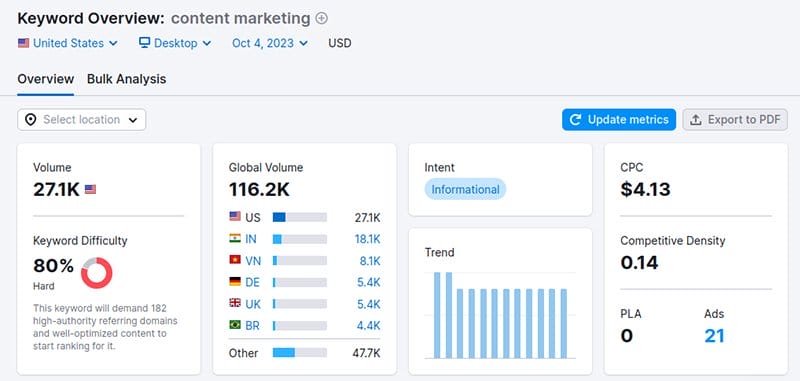
Task: Click the 0.14 Competitive Density value
Action: point(639,263)
